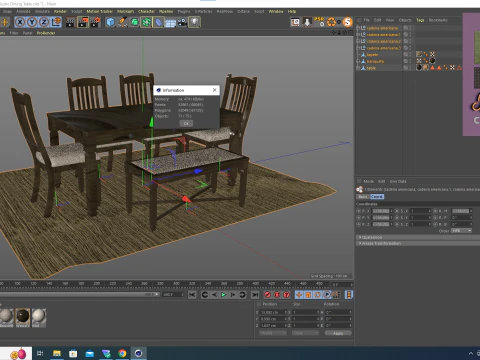Click the Keyframe Selection red button

coord(287,295)
